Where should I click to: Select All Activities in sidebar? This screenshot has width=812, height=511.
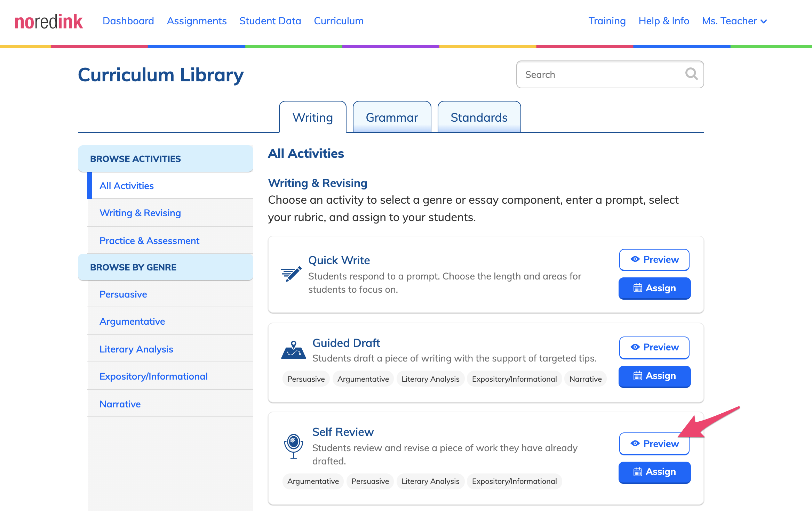[170, 186]
